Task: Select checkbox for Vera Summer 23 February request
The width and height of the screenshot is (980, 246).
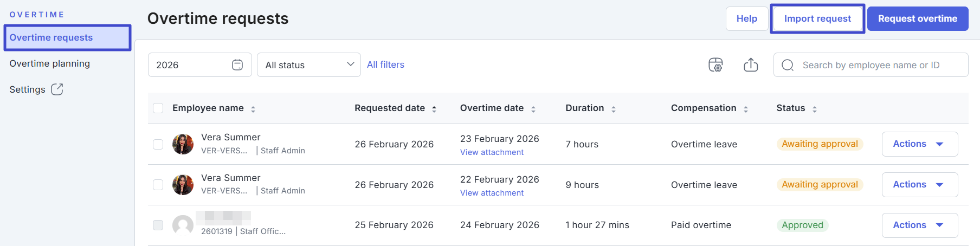Action: 158,144
